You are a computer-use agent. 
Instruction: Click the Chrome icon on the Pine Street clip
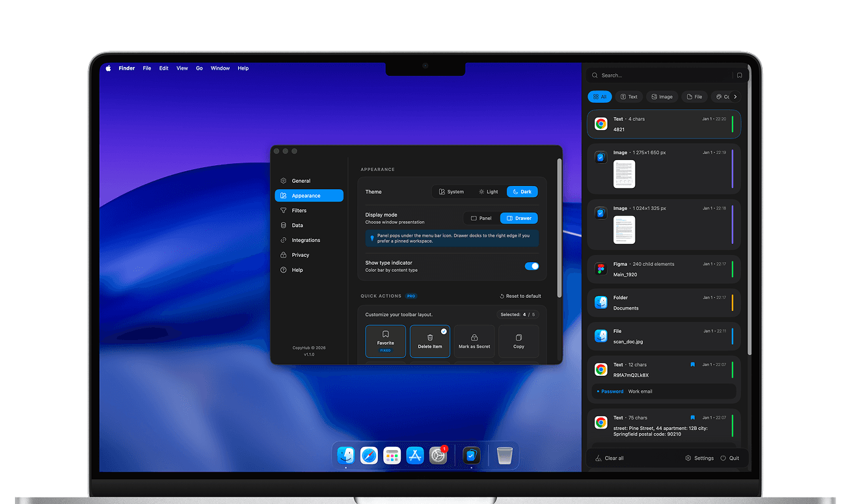[601, 423]
